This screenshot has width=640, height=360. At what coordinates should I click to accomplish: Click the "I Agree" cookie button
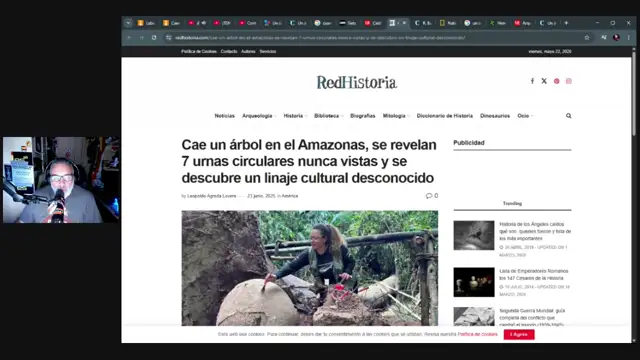tap(519, 334)
